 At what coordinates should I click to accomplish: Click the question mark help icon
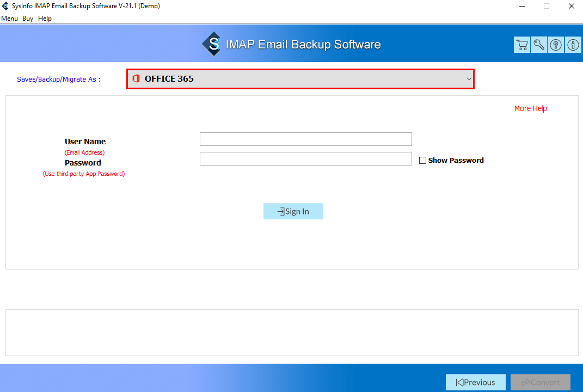[556, 45]
